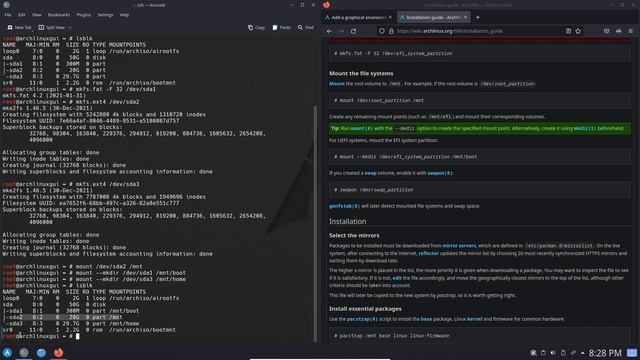Open the 'genfstab(8)' link
This screenshot has height=360, width=640.
pyautogui.click(x=344, y=206)
